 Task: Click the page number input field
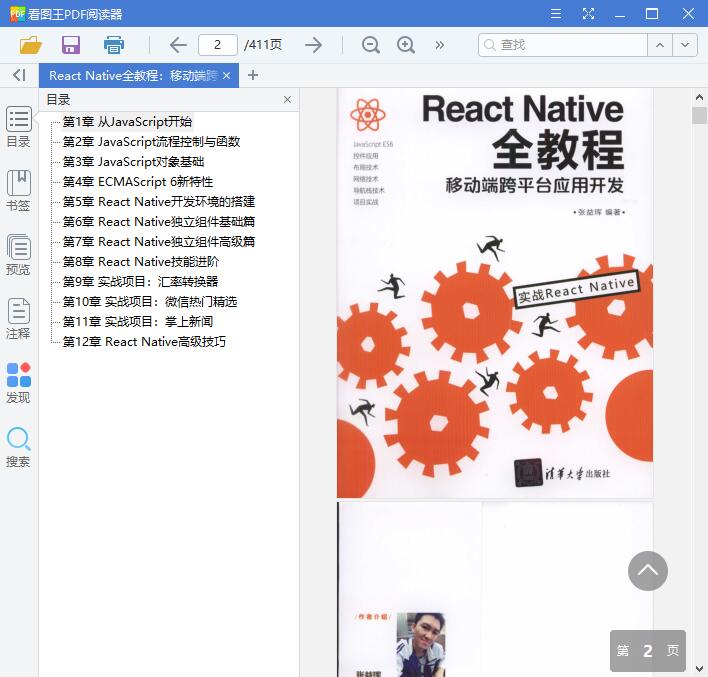click(x=218, y=45)
